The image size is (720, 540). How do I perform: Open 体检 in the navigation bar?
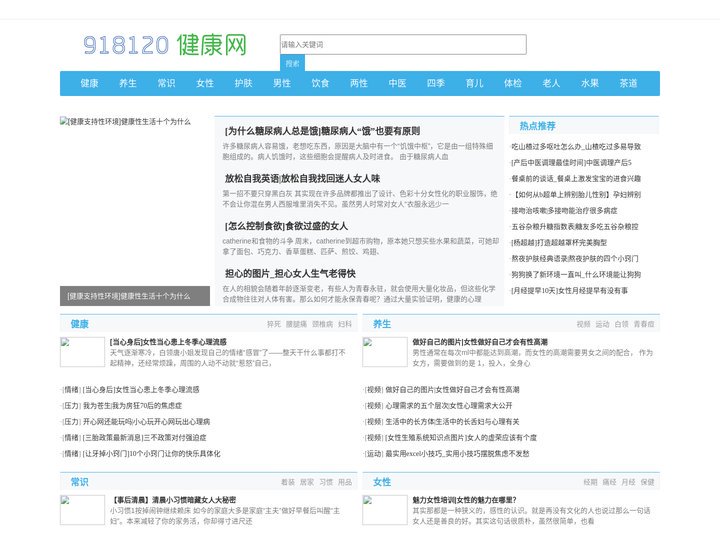(x=513, y=83)
